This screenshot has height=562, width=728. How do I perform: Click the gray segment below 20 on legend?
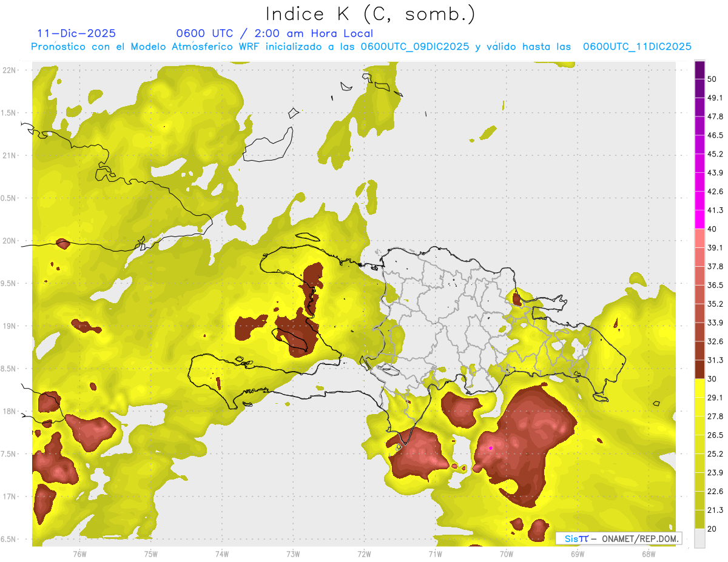click(x=700, y=538)
